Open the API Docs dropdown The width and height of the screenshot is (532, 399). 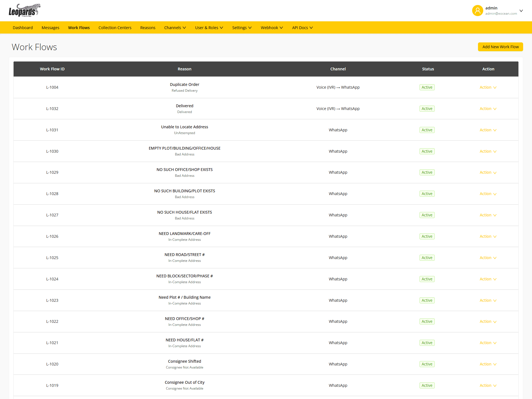pos(302,27)
